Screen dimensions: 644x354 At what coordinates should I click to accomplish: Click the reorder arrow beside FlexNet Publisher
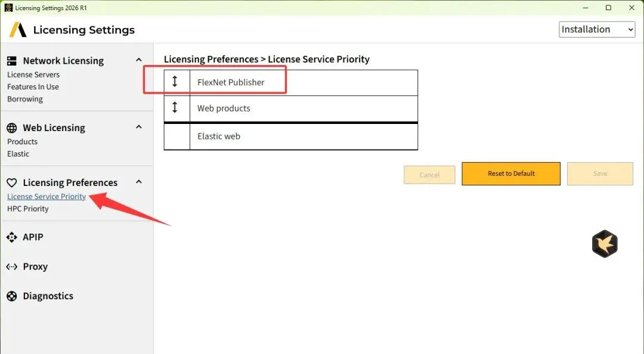(x=175, y=82)
